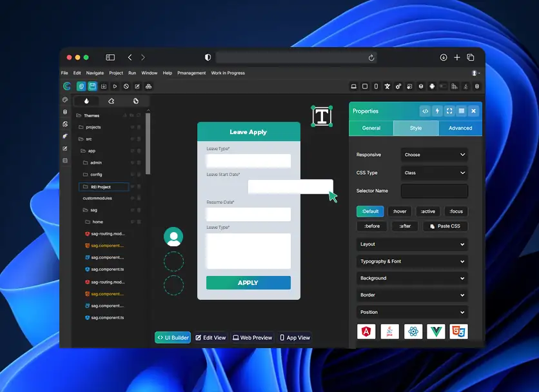
Task: Click the Text widget T icon on canvas
Action: 322,116
